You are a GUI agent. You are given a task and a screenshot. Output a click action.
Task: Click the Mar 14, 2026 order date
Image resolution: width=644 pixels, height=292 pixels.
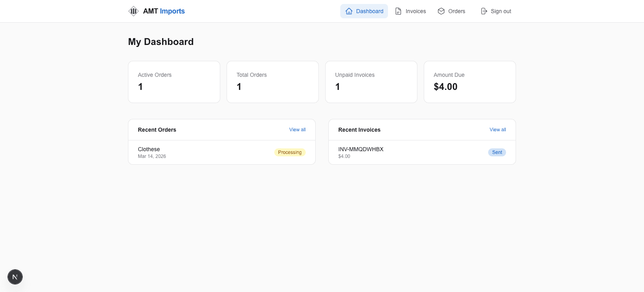pyautogui.click(x=152, y=156)
